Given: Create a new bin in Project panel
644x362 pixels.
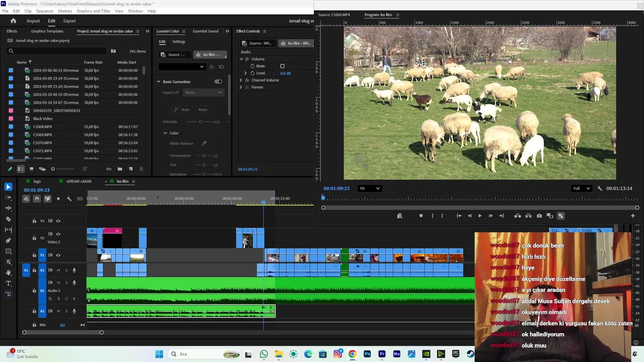Looking at the screenshot, I should (x=120, y=169).
